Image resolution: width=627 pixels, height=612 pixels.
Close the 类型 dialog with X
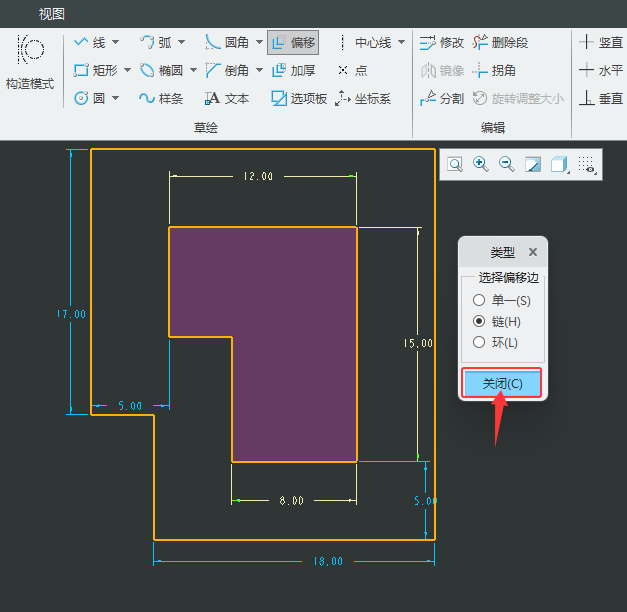[x=533, y=252]
